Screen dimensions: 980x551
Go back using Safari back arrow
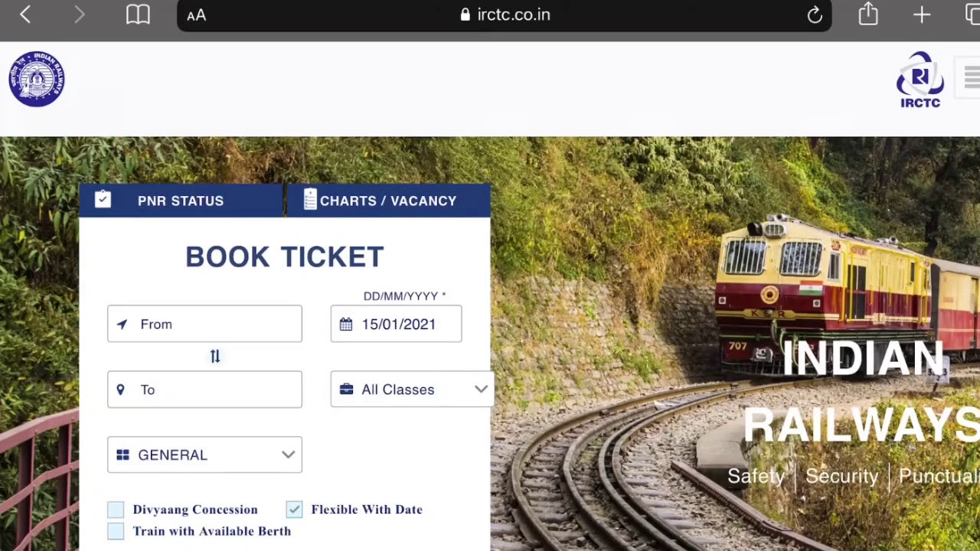tap(25, 15)
